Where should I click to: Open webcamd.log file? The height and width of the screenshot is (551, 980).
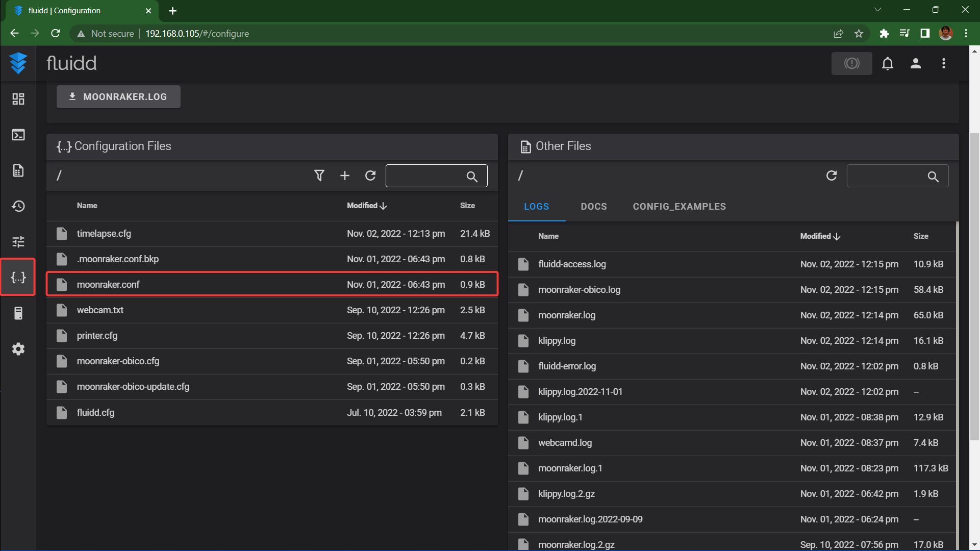pyautogui.click(x=732, y=443)
